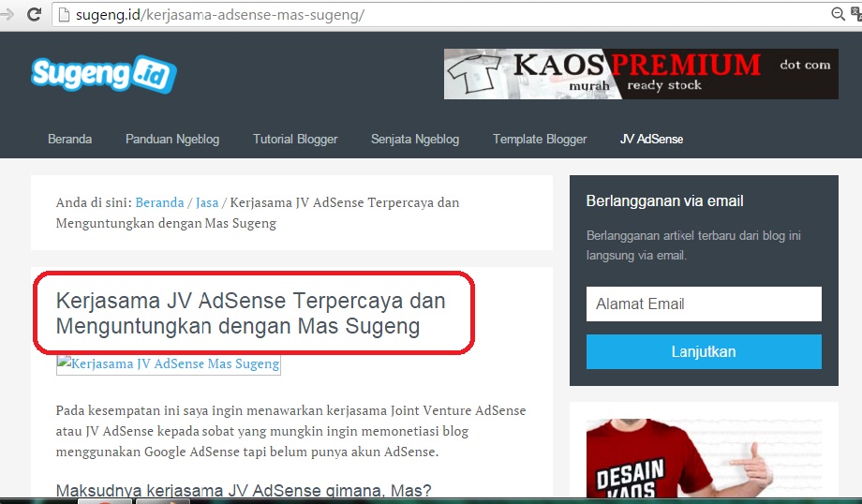Select the JV AdSense menu item
Image resolution: width=862 pixels, height=504 pixels.
click(651, 139)
